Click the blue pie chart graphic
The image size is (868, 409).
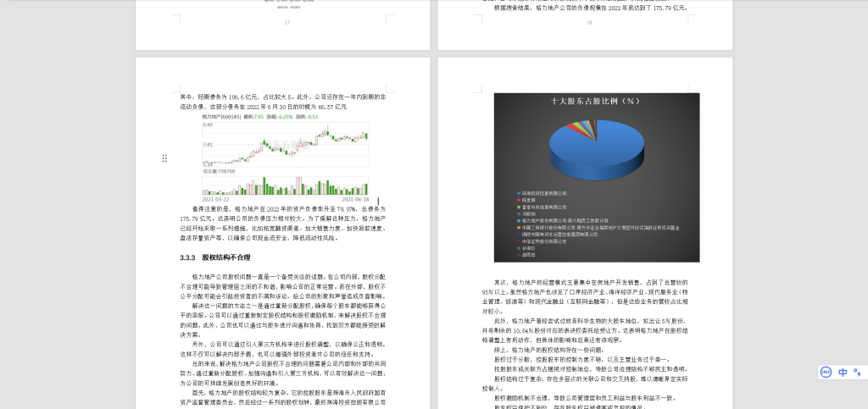597,149
